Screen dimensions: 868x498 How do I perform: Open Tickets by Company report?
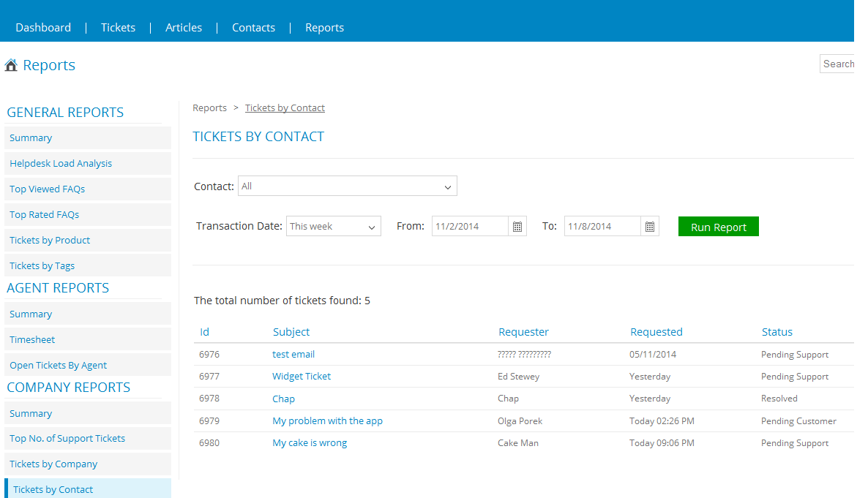coord(88,464)
